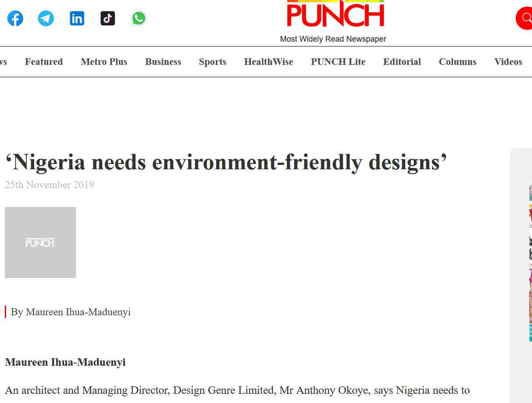This screenshot has height=403, width=532.
Task: Open the PUNCH Facebook page icon
Action: coord(15,18)
